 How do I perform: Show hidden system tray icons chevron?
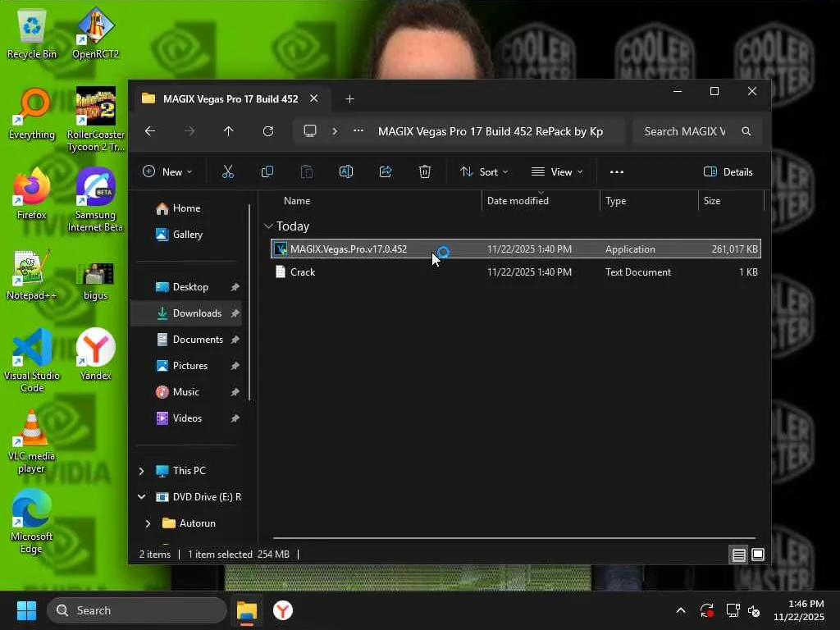click(x=680, y=610)
